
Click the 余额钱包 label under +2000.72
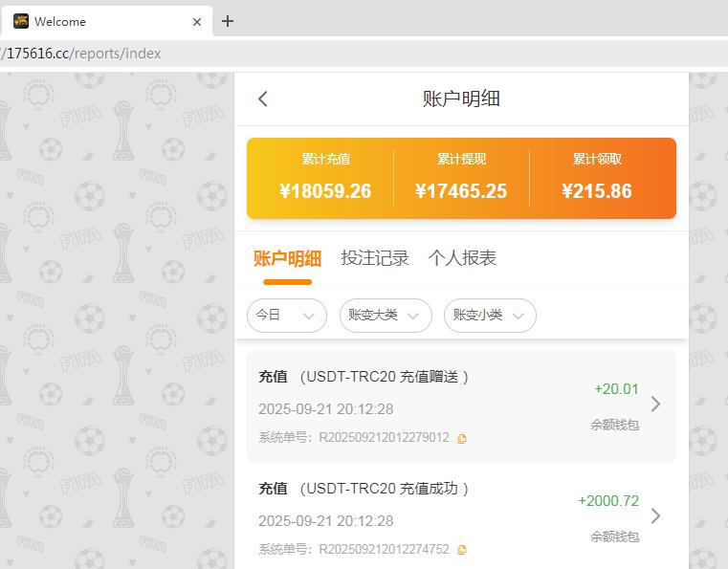click(x=615, y=536)
